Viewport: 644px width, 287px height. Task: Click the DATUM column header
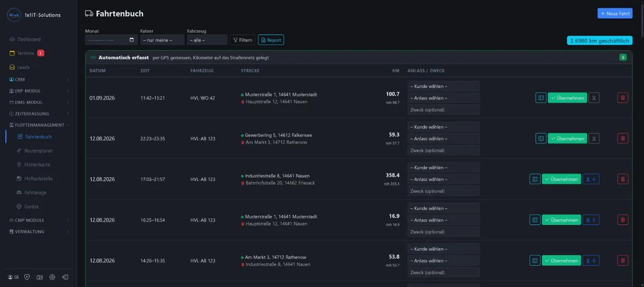click(x=97, y=71)
